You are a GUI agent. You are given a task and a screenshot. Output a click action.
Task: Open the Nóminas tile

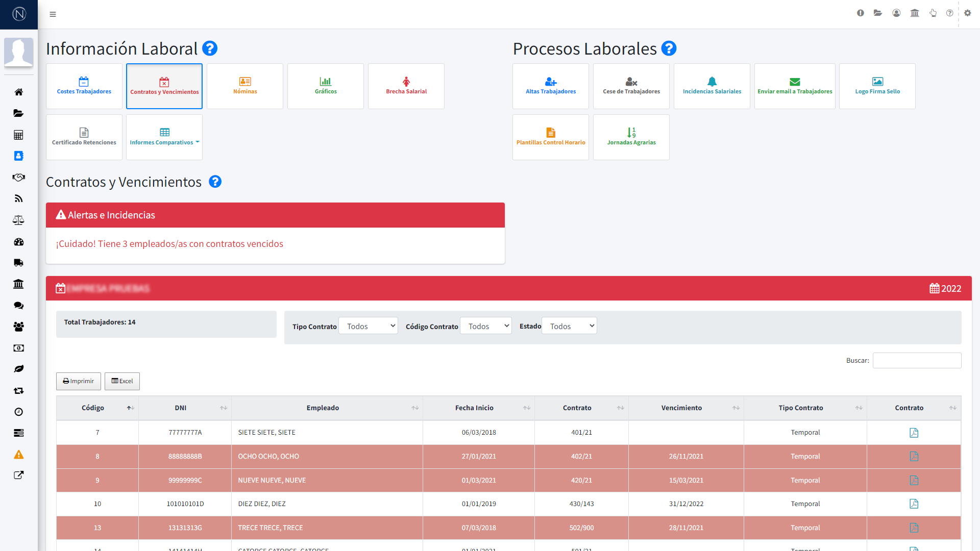[245, 86]
